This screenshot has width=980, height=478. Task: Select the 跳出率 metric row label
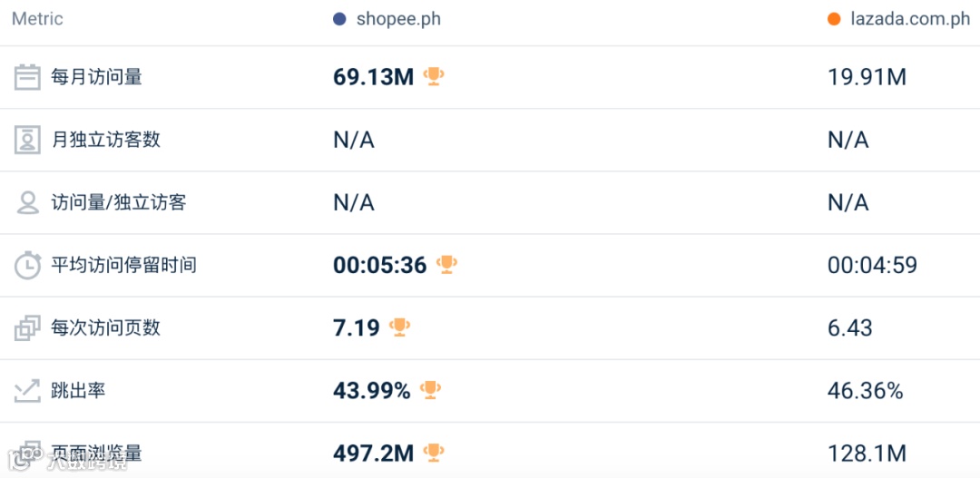tap(78, 390)
